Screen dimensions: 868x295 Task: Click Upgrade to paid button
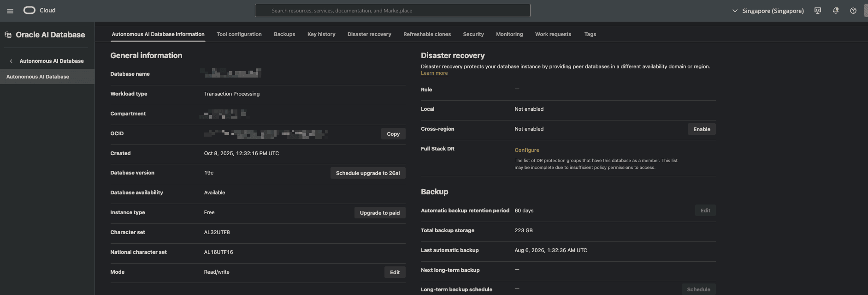pos(380,213)
